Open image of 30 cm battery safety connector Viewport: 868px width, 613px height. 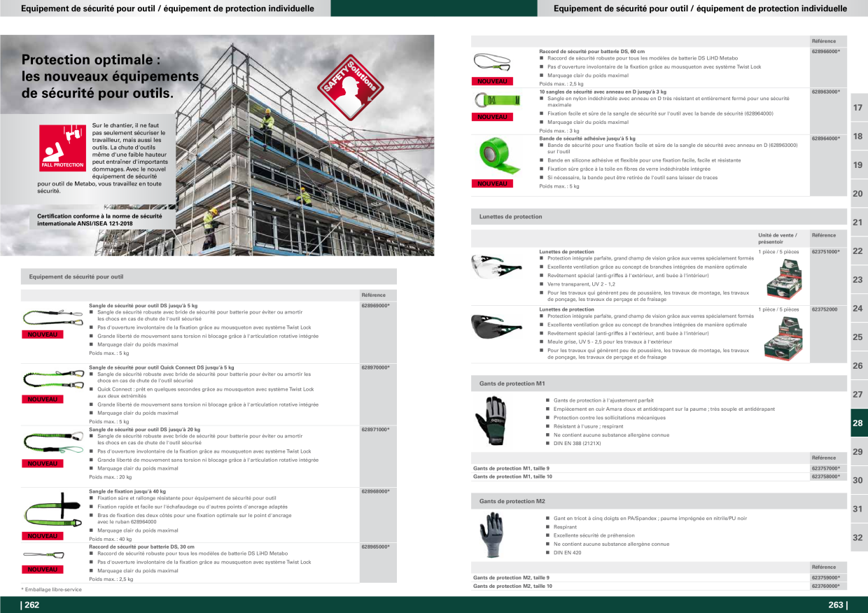pos(45,556)
